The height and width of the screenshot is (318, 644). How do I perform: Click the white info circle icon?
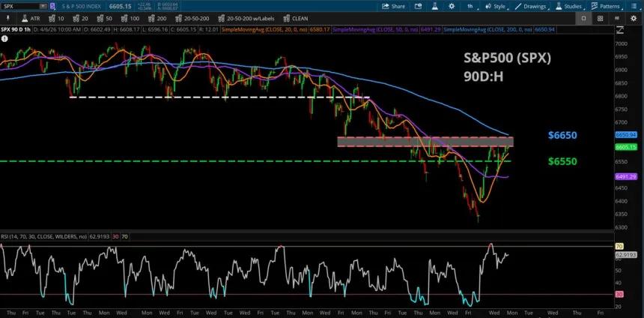tap(4, 38)
